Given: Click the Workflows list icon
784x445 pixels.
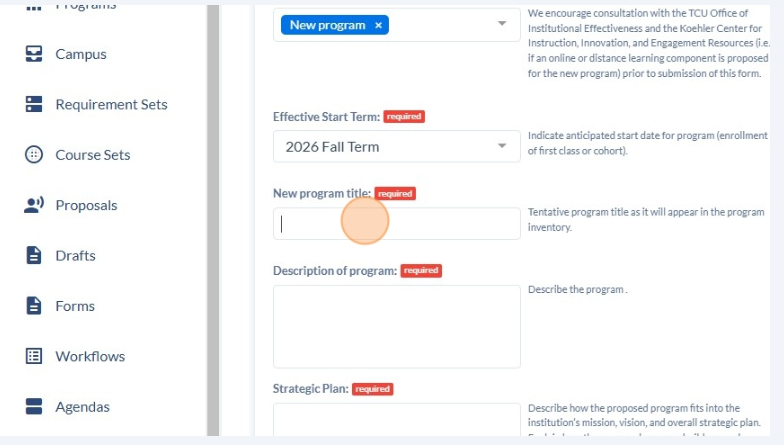Looking at the screenshot, I should (x=34, y=356).
